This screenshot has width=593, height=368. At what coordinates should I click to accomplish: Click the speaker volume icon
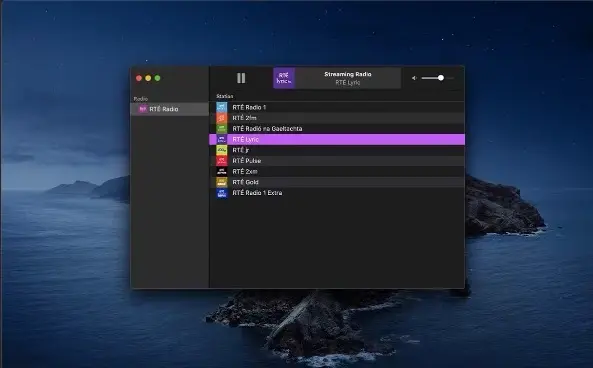[x=414, y=78]
